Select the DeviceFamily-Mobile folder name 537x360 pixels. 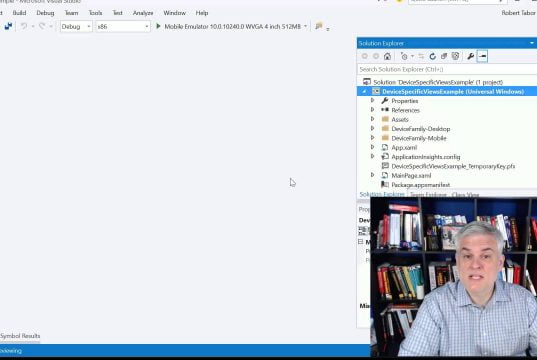[419, 138]
